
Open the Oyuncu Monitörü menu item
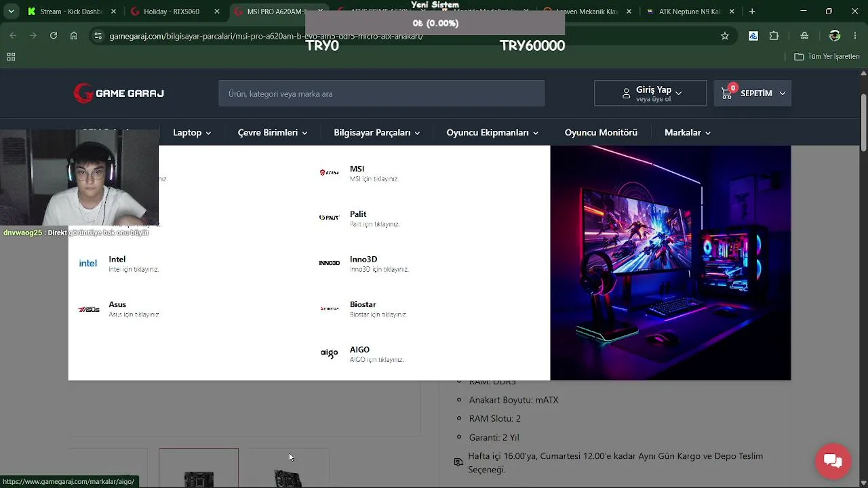[601, 133]
